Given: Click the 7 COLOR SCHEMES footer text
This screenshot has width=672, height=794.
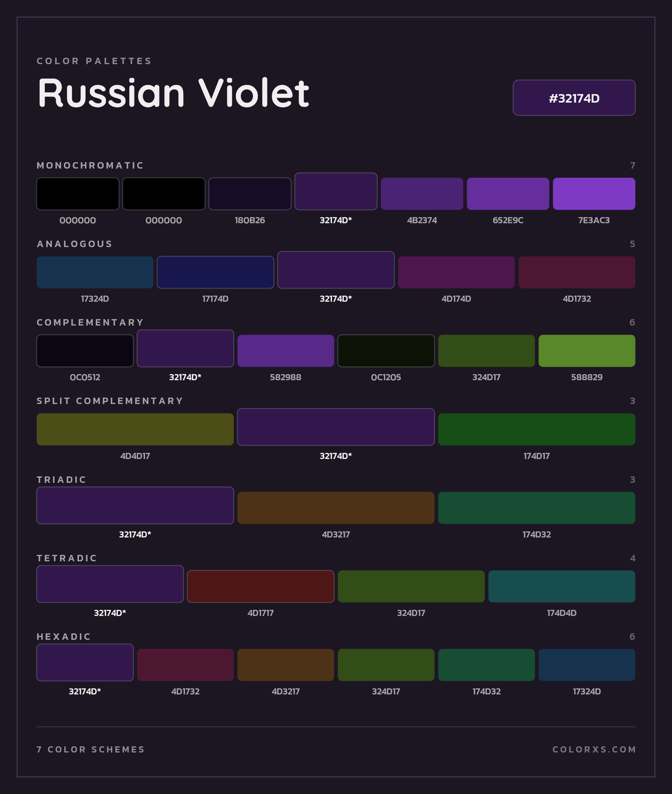Looking at the screenshot, I should point(91,749).
